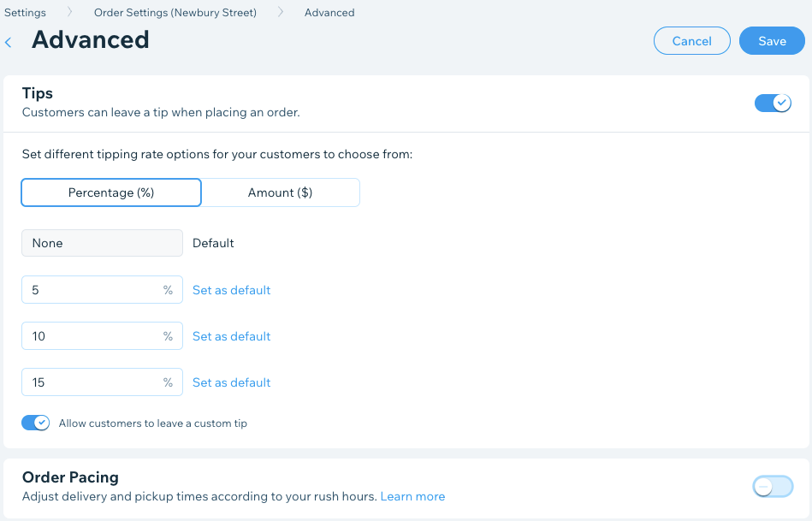Click the 5 percent tip input field
The image size is (812, 521).
94,290
